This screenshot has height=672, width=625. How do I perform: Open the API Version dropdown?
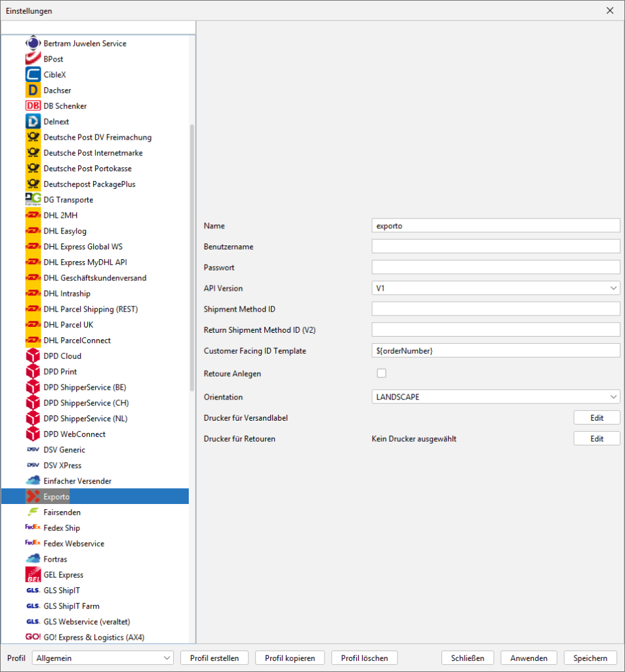click(x=495, y=288)
